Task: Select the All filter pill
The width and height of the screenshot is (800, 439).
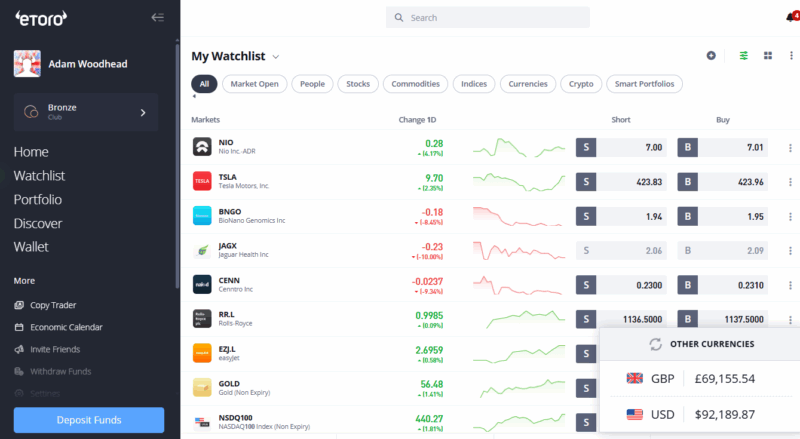Action: (204, 84)
